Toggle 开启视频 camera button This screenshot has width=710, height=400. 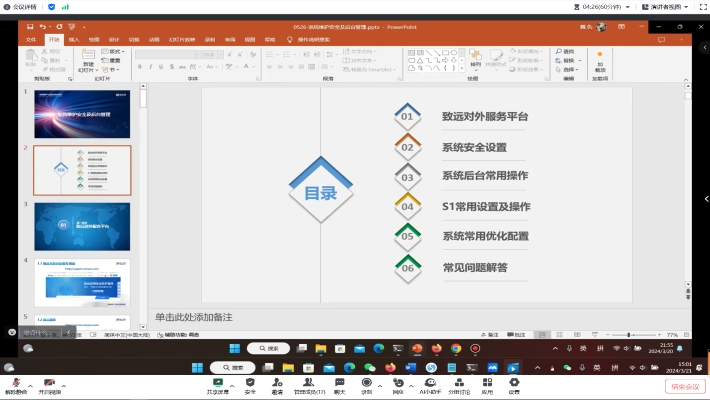click(49, 383)
